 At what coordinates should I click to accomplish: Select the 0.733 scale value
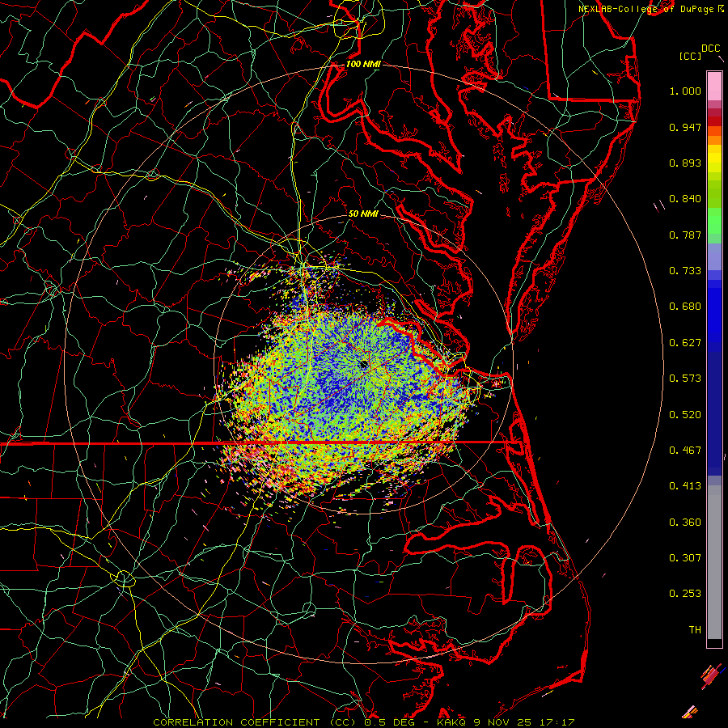click(685, 271)
